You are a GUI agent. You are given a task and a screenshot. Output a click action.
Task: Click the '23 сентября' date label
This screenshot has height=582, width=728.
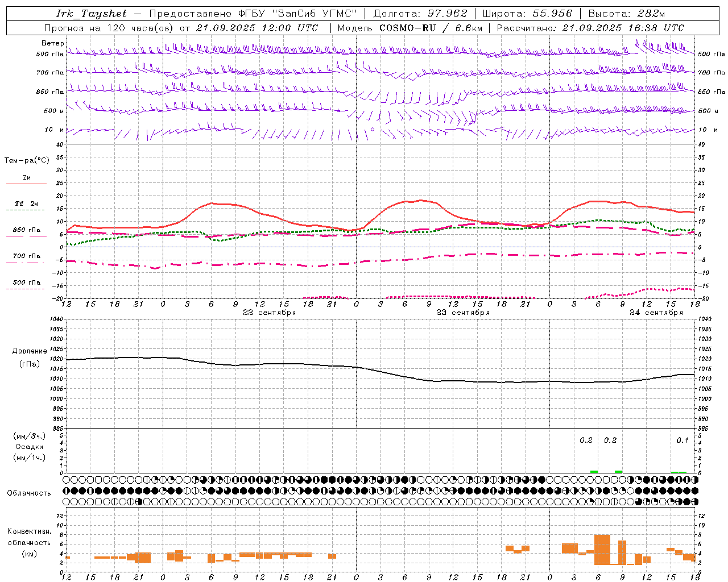tap(463, 313)
